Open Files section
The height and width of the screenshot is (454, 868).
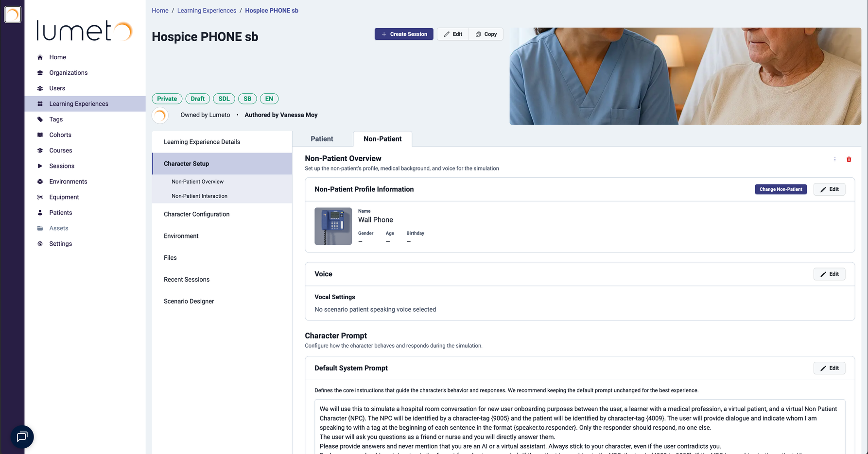222,258
